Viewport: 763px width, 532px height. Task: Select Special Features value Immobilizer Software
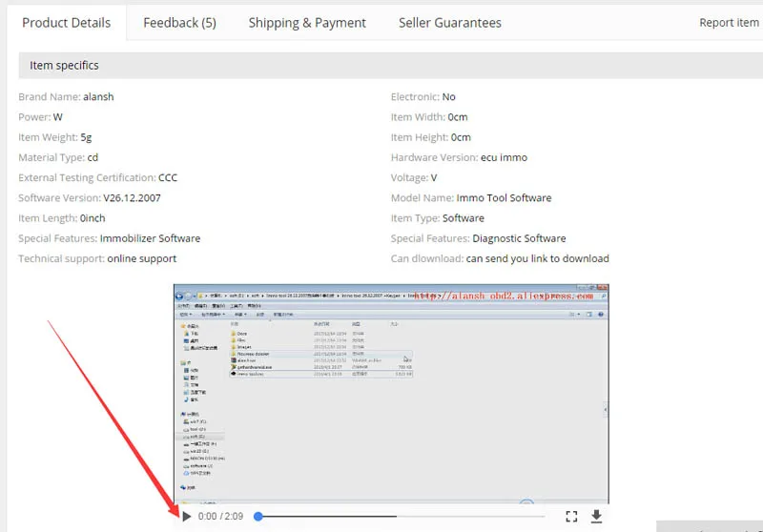click(150, 238)
